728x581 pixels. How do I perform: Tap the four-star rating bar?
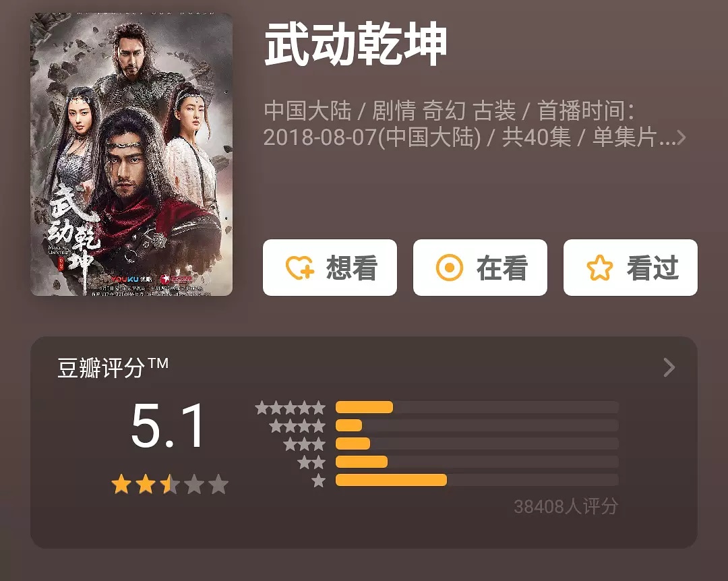[477, 425]
